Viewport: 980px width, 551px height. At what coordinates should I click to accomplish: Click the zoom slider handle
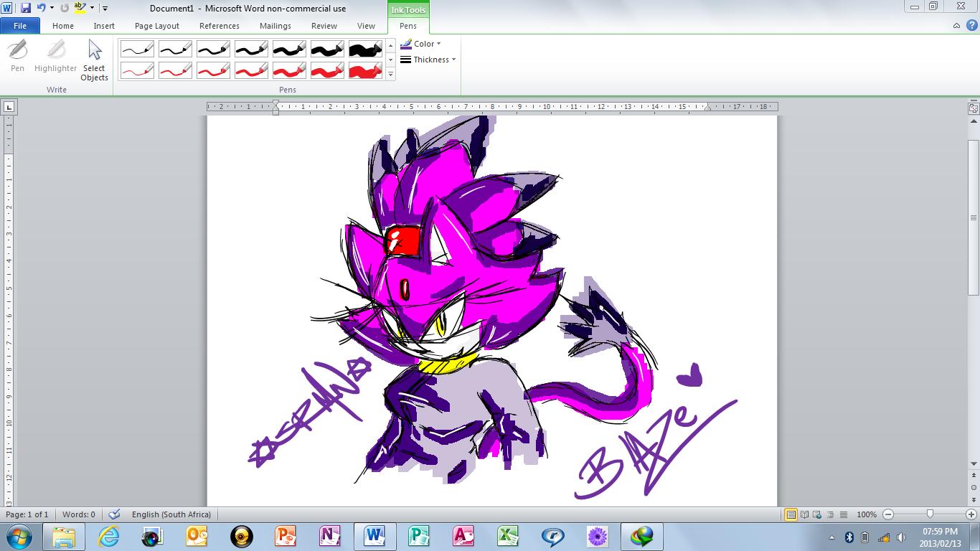pyautogui.click(x=930, y=514)
